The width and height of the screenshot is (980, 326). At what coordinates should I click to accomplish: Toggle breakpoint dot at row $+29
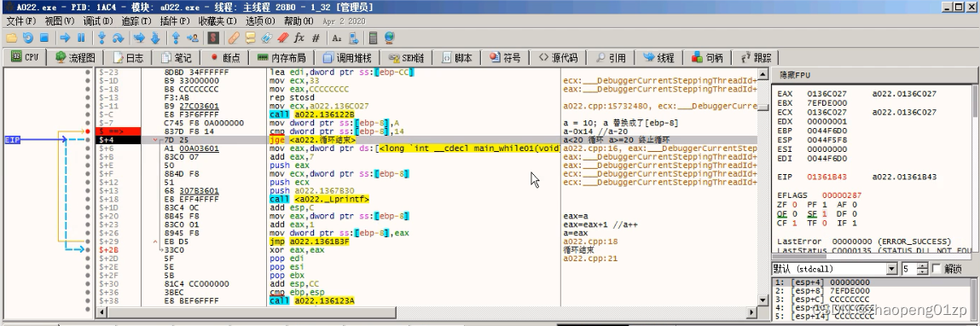(x=88, y=241)
